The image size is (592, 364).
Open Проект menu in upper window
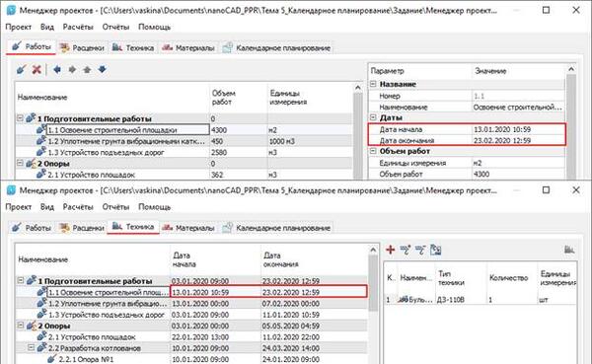[18, 27]
